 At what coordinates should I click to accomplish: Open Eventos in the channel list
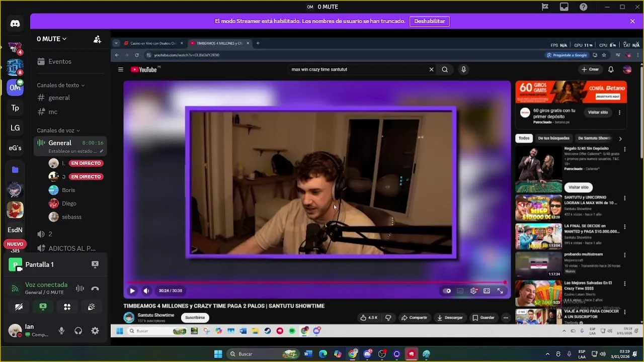[x=70, y=61]
